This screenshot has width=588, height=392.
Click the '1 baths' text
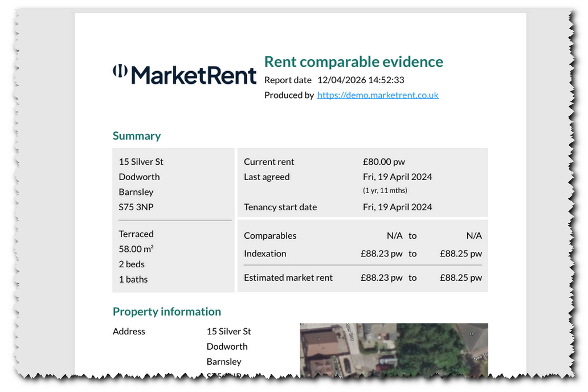[x=133, y=279]
